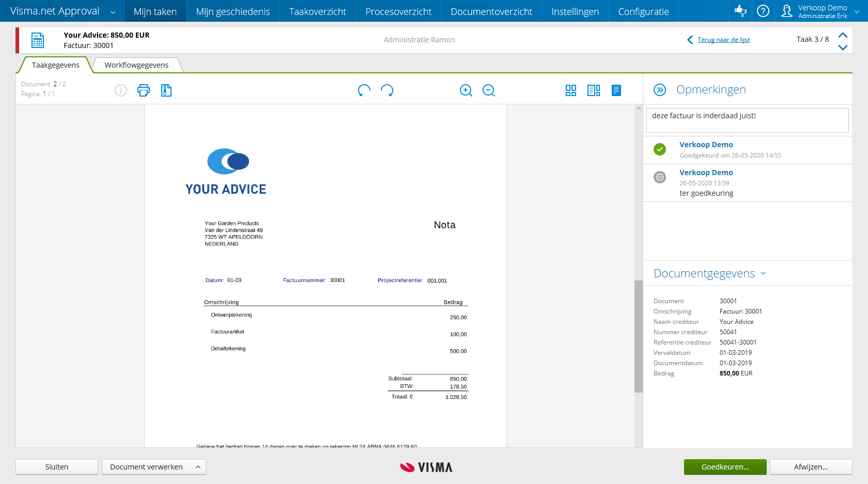Go to Taakoverzicht
This screenshot has height=484, width=868.
pyautogui.click(x=318, y=11)
